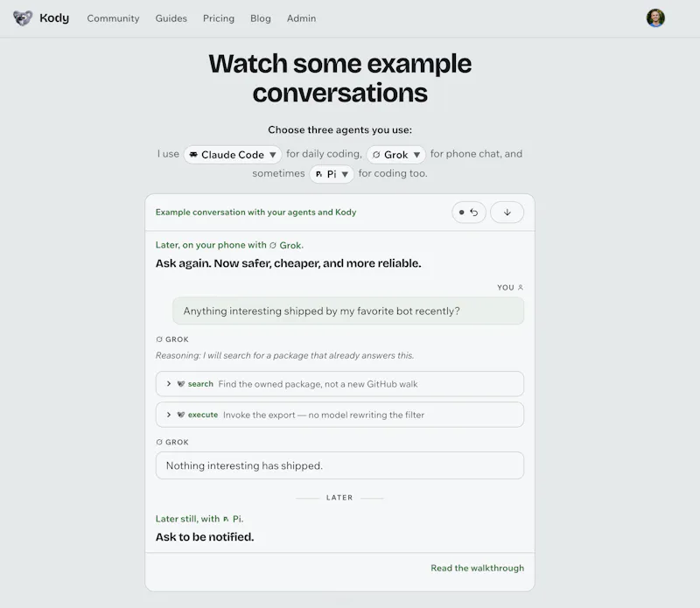The height and width of the screenshot is (608, 700).
Task: Click the 'Nothing interesting has shipped.' reply
Action: tap(339, 465)
